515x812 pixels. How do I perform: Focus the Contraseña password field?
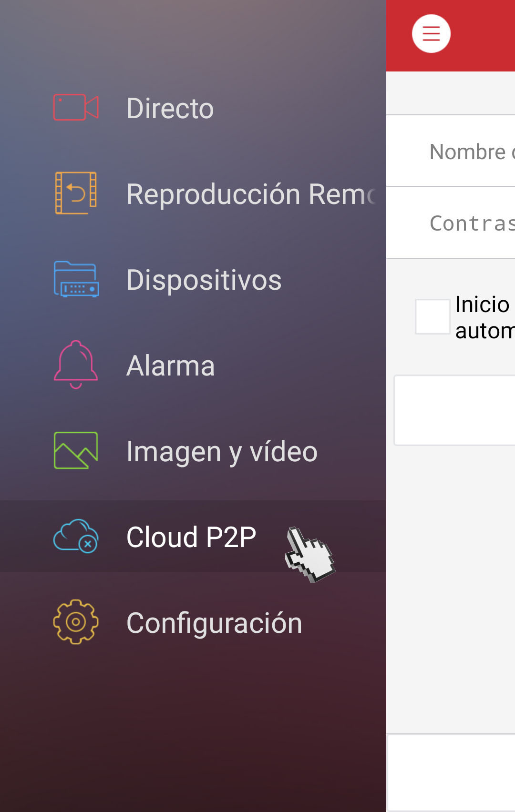point(451,223)
